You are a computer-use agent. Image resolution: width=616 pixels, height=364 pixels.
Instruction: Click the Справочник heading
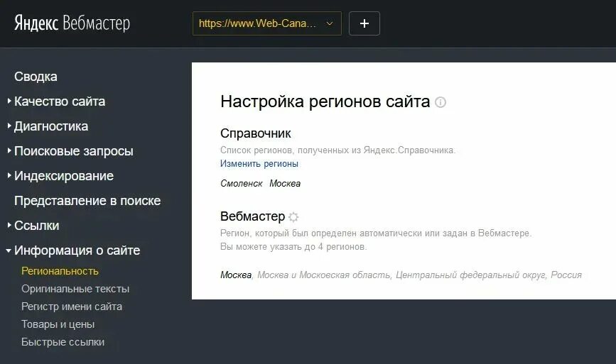click(x=255, y=133)
